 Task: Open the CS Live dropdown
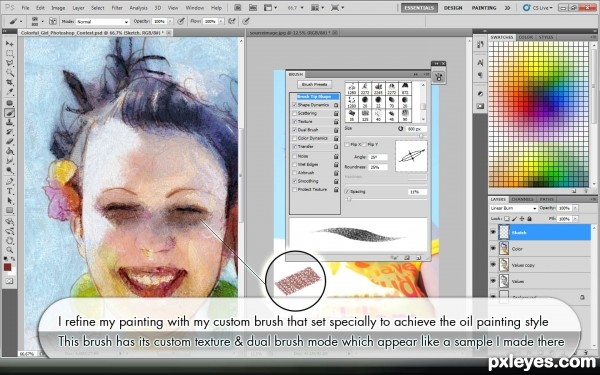[538, 8]
